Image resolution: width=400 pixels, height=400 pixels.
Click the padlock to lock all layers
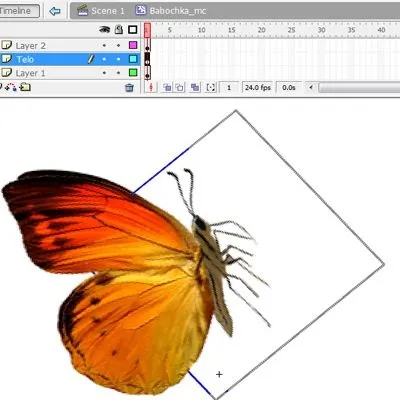(x=119, y=29)
